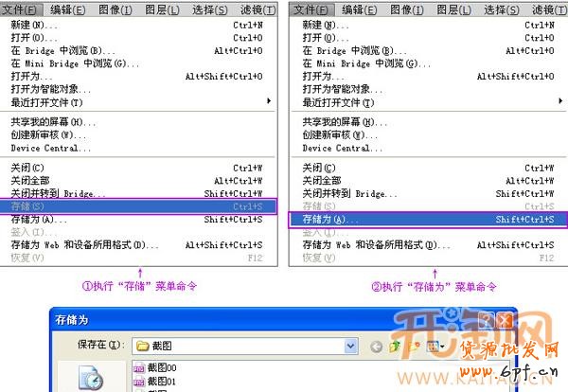Select Device Central in the left menu
Screen dimensions: 568x392
coord(50,148)
